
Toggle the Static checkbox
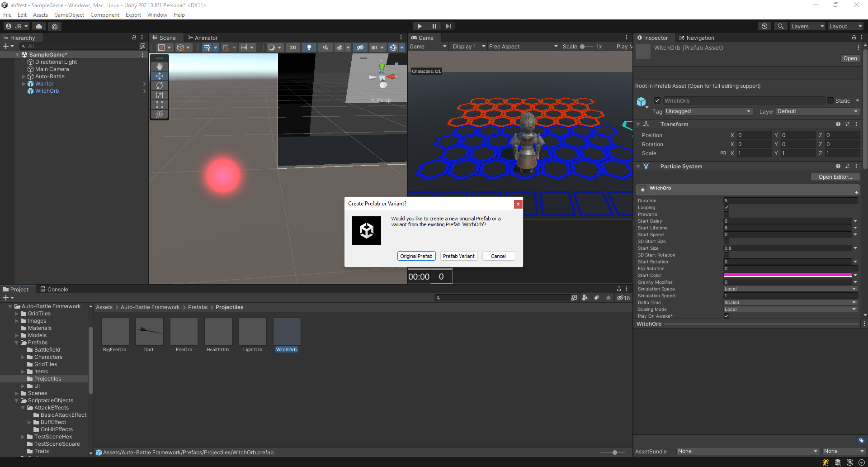click(x=830, y=100)
